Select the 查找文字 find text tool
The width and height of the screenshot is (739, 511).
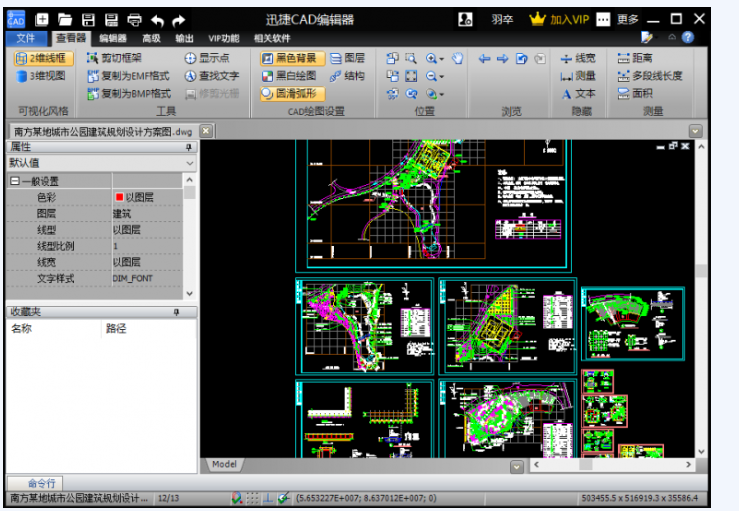pos(211,75)
